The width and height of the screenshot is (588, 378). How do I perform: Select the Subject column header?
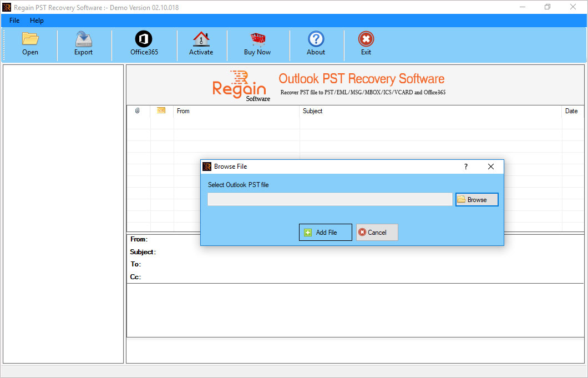[312, 110]
